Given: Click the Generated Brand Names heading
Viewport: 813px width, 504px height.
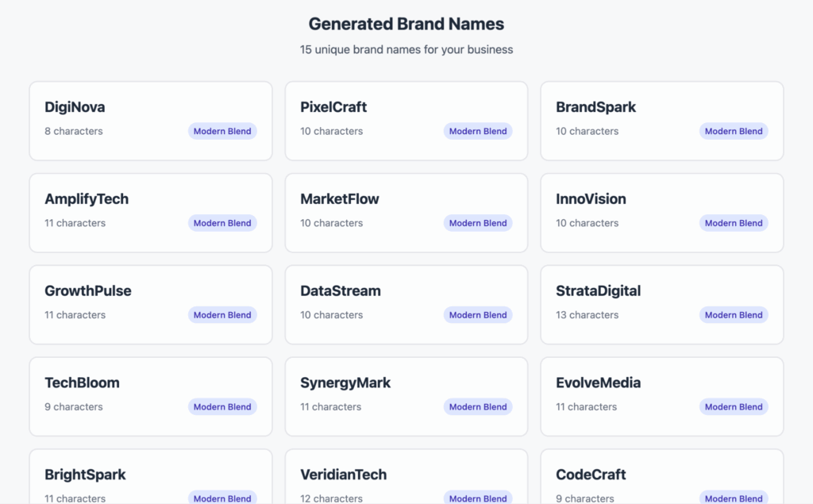Looking at the screenshot, I should pos(406,24).
